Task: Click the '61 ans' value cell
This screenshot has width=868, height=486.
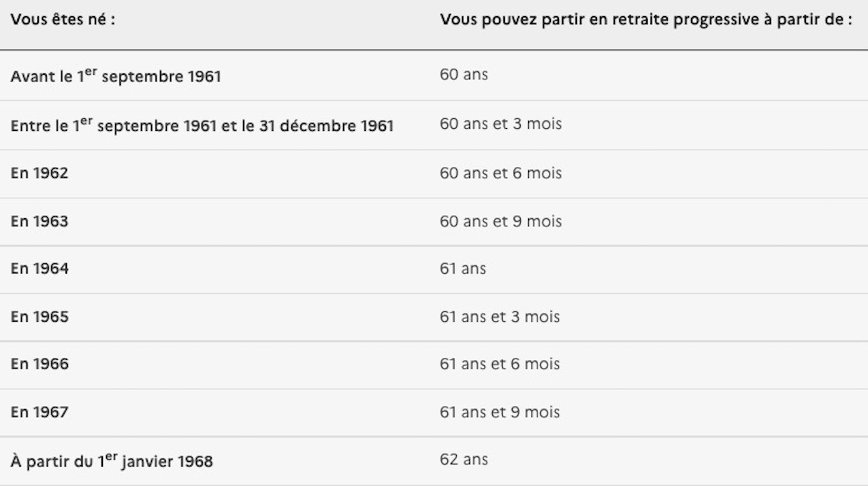Action: coord(463,269)
